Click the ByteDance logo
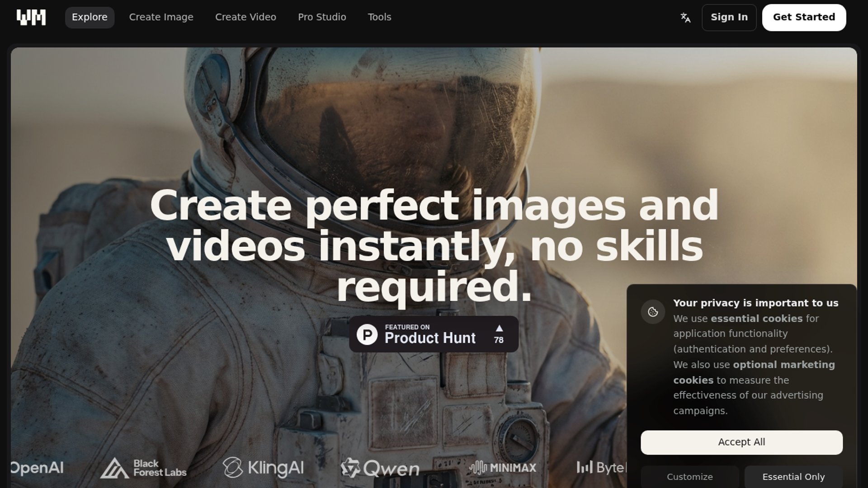Image resolution: width=868 pixels, height=488 pixels. [x=601, y=468]
